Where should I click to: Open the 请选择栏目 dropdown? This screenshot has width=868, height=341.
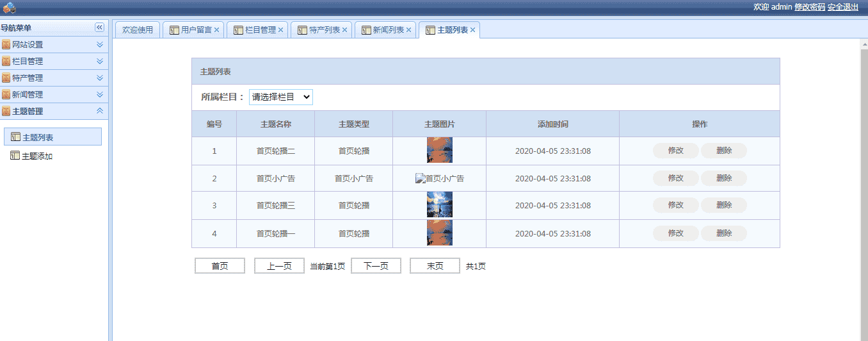coord(280,97)
